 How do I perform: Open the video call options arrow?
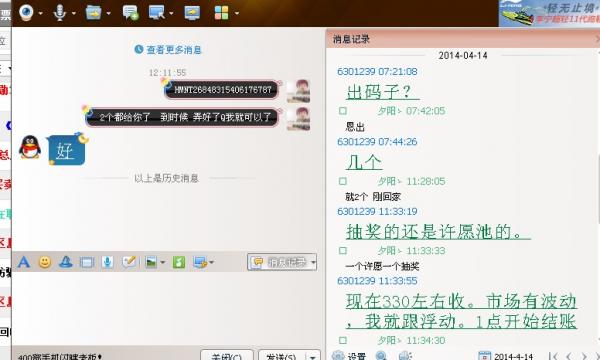[x=41, y=13]
